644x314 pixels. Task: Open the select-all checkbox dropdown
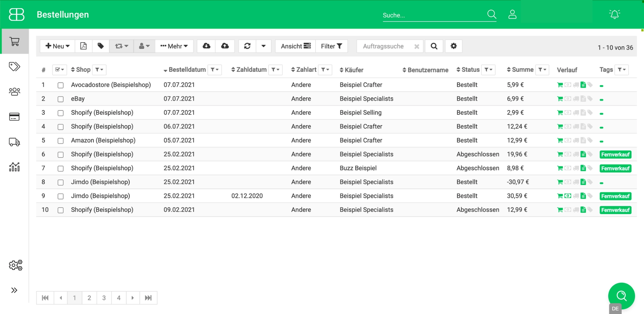(x=60, y=70)
